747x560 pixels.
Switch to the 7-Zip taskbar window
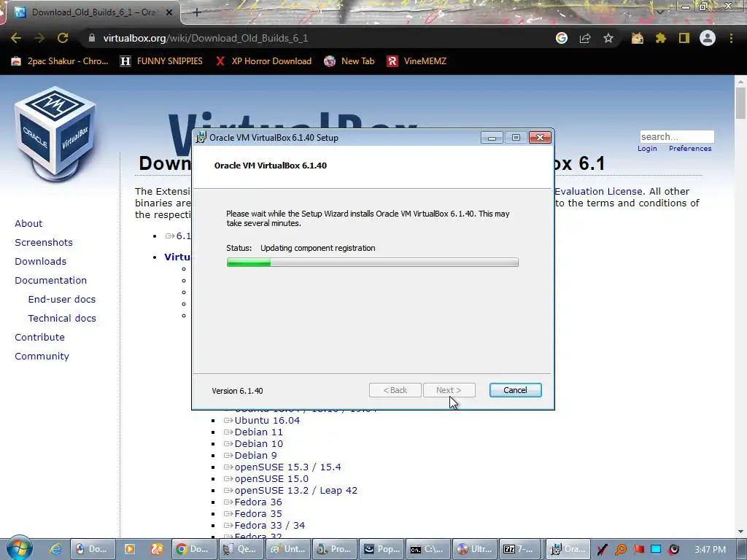tap(520, 549)
